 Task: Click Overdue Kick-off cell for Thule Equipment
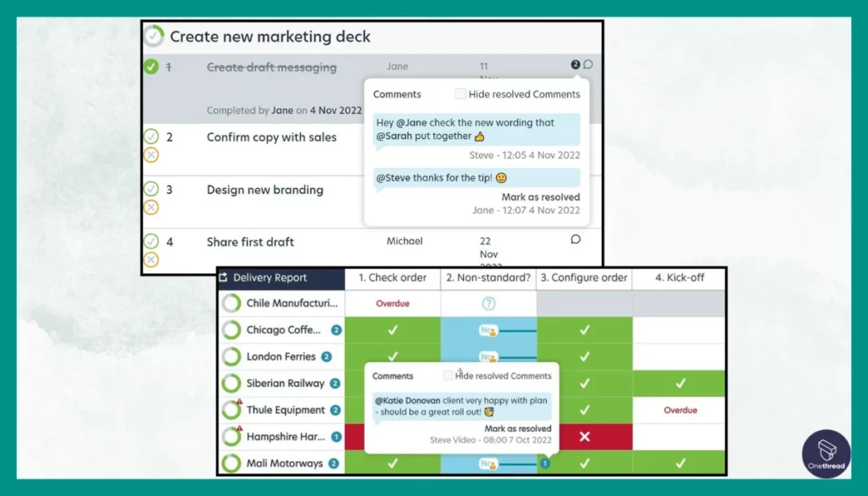point(679,410)
